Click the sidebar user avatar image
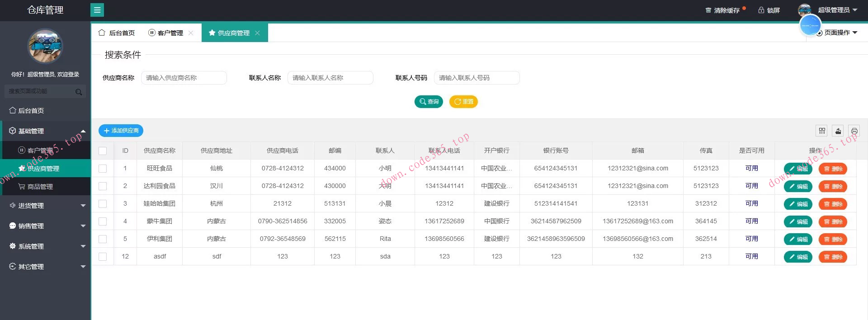This screenshot has width=868, height=320. click(x=45, y=46)
